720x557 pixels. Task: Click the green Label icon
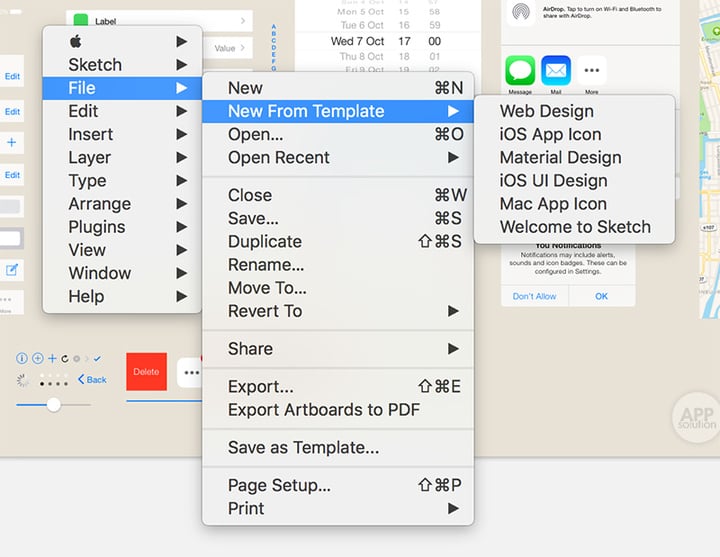[81, 20]
